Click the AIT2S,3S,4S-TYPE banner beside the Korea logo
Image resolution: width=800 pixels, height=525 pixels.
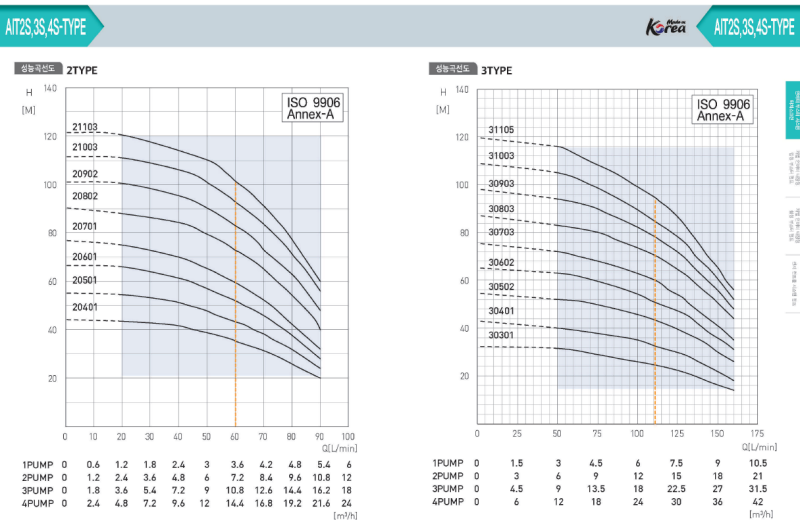tap(750, 26)
